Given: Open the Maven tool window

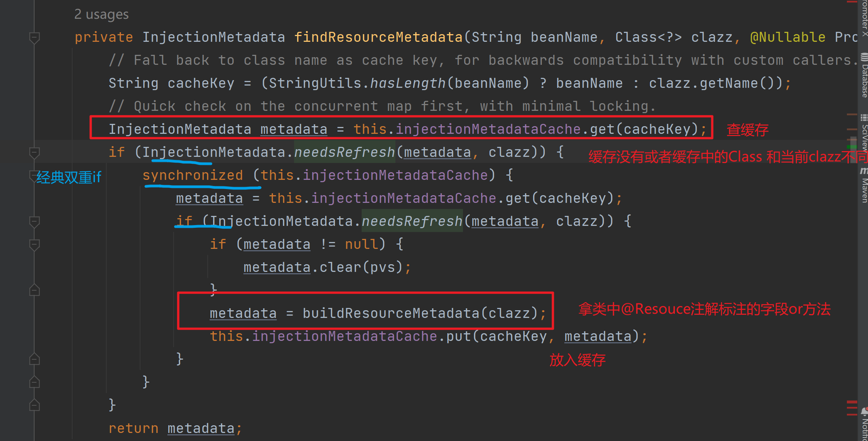Looking at the screenshot, I should (864, 185).
